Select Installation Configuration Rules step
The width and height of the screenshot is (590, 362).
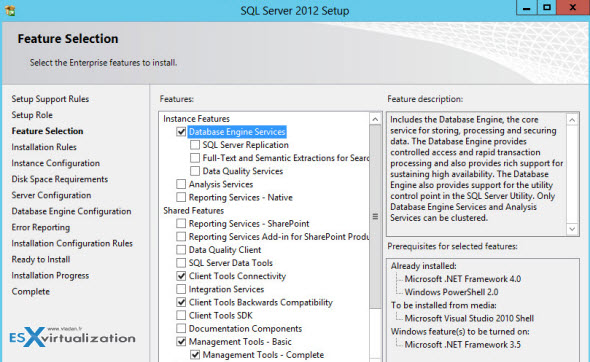(x=72, y=243)
